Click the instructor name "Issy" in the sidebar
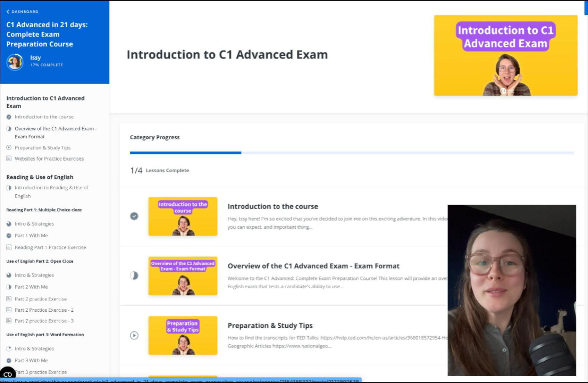This screenshot has height=383, width=588. (x=35, y=57)
